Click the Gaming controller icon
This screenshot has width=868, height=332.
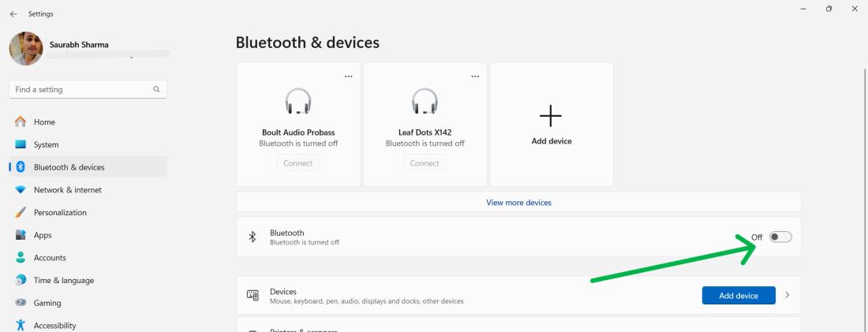21,303
